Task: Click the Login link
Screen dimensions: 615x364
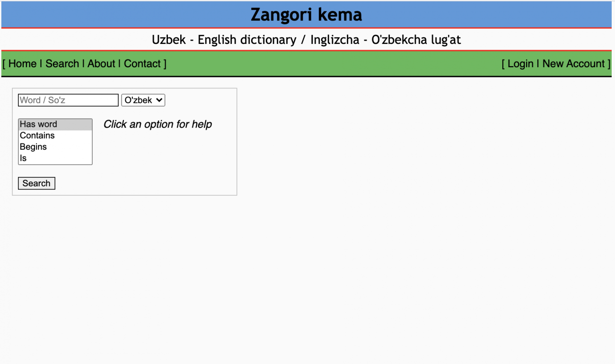Action: 520,63
